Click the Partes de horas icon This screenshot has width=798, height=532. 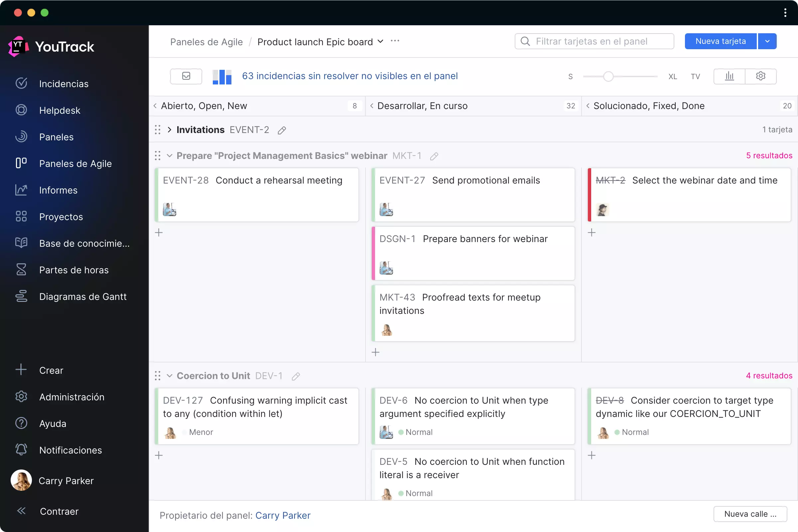(21, 270)
